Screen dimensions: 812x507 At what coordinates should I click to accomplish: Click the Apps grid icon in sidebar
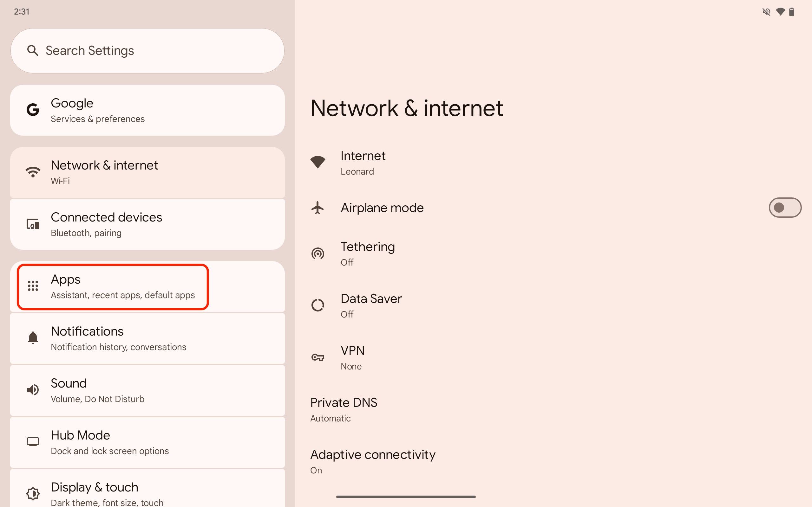(x=32, y=286)
